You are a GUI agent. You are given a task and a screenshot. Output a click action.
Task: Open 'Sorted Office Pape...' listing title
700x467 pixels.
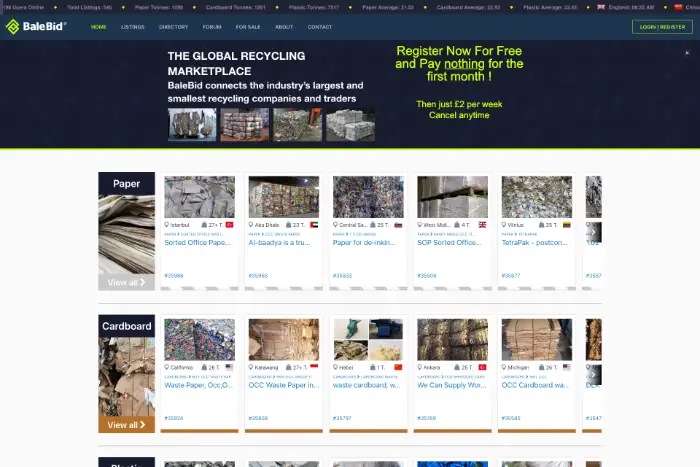197,242
